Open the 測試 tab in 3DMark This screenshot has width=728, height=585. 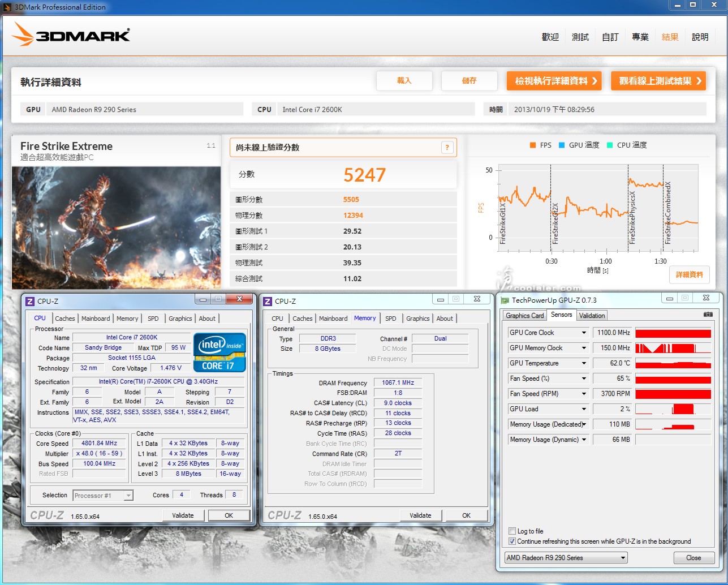pyautogui.click(x=580, y=37)
